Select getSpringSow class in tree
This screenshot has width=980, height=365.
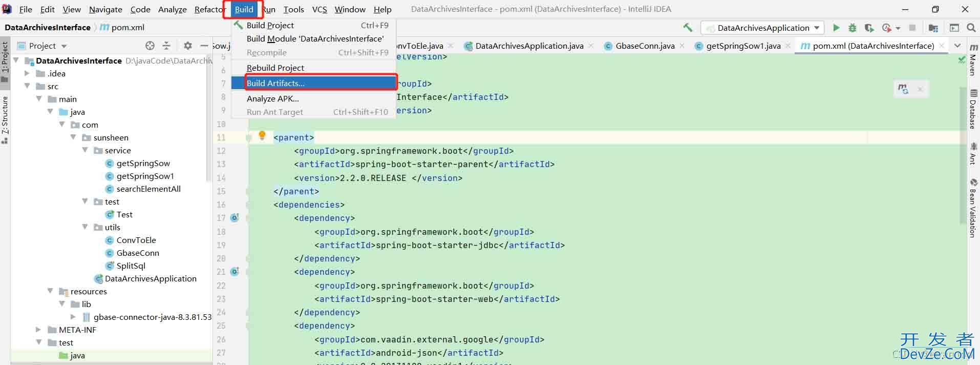[x=143, y=163]
